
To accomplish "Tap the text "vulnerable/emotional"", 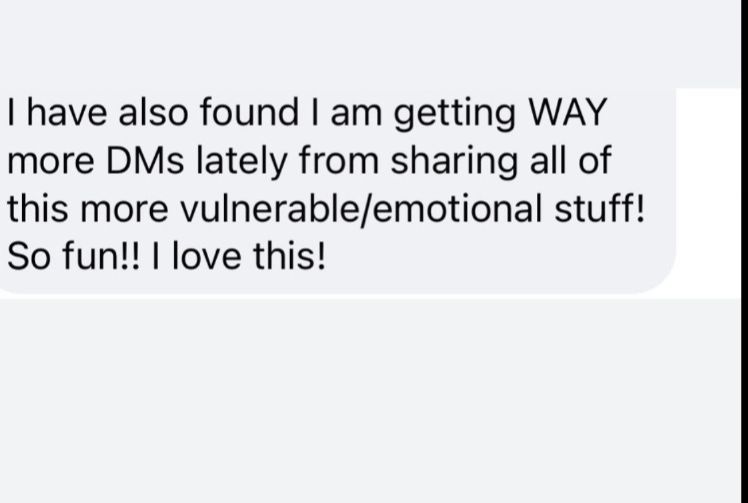I will pos(361,210).
